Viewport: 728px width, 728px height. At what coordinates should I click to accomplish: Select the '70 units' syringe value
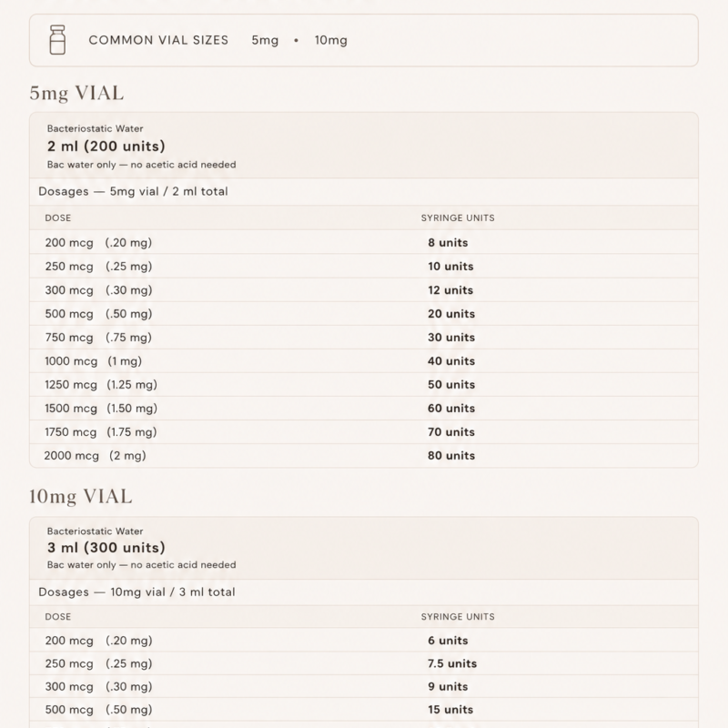[451, 432]
